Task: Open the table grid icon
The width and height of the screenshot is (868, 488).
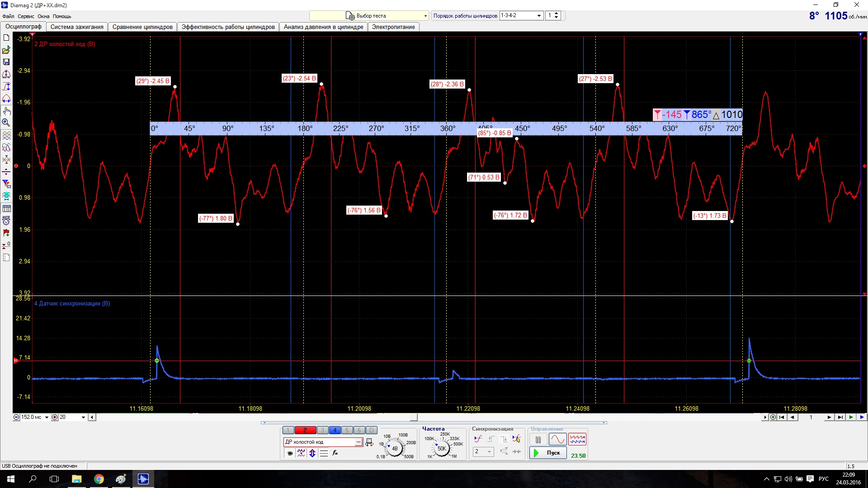Action: 6,208
